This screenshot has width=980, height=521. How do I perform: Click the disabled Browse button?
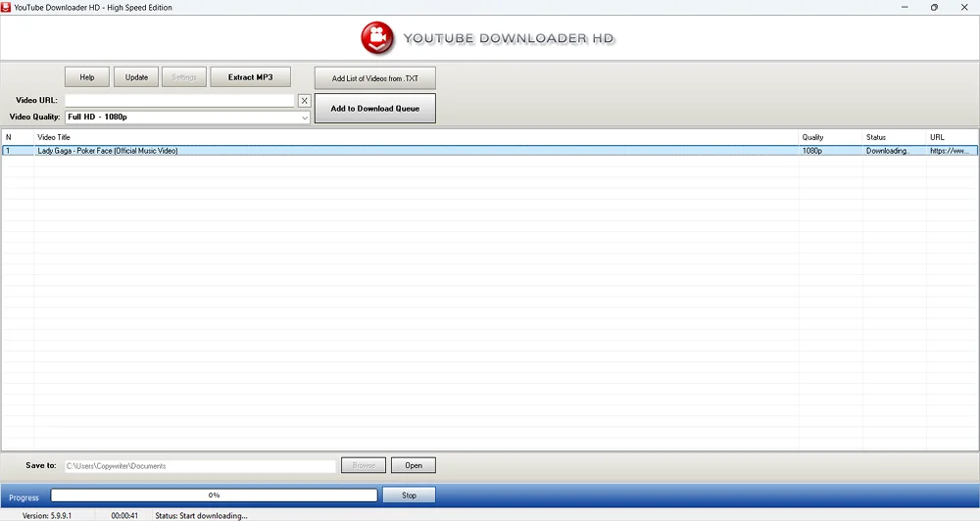tap(364, 465)
